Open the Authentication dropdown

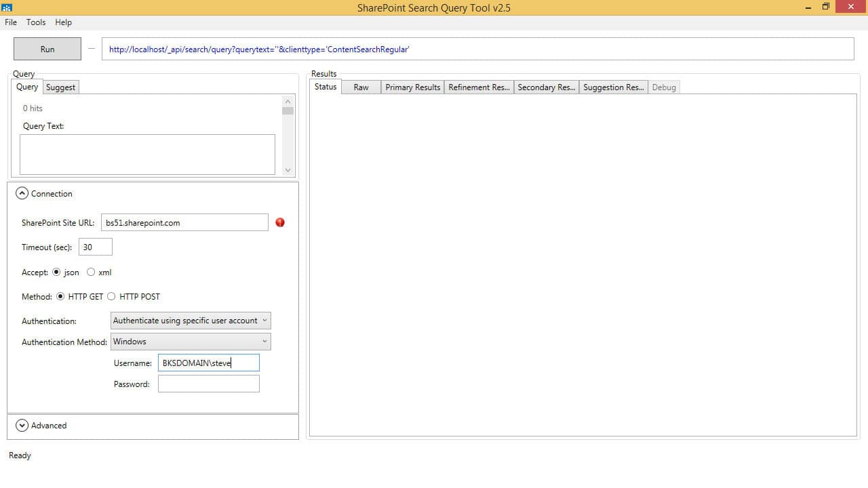191,321
